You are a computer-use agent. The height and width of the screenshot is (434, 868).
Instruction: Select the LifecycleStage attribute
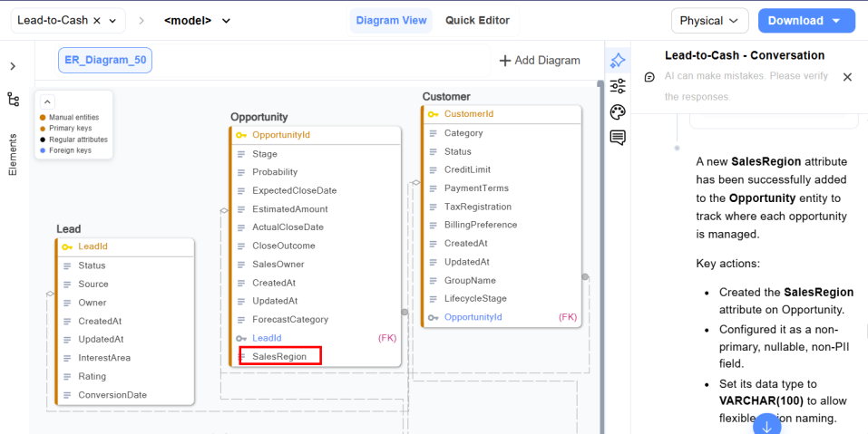coord(475,299)
